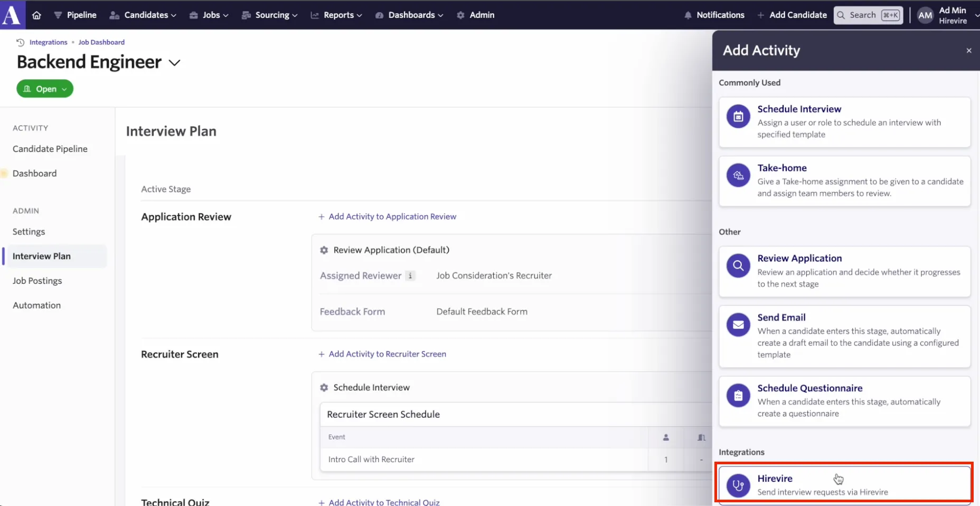The width and height of the screenshot is (980, 506).
Task: Click the envelope icon on Send Email card
Action: [738, 324]
